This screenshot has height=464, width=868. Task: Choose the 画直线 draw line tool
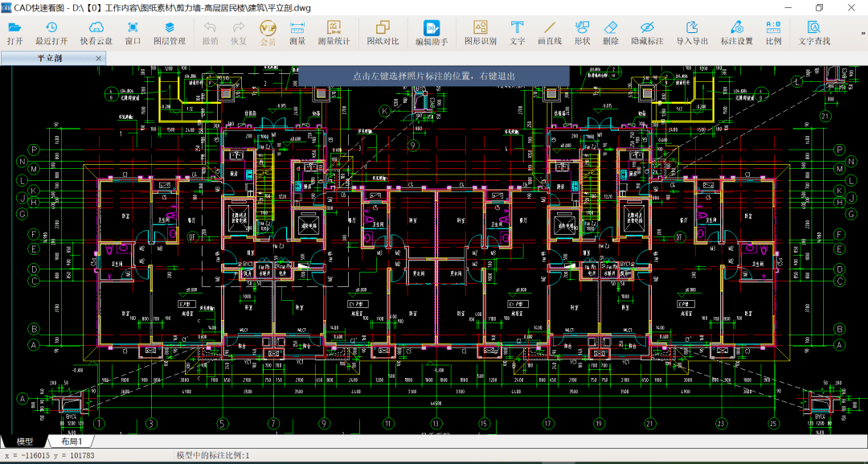pos(550,32)
